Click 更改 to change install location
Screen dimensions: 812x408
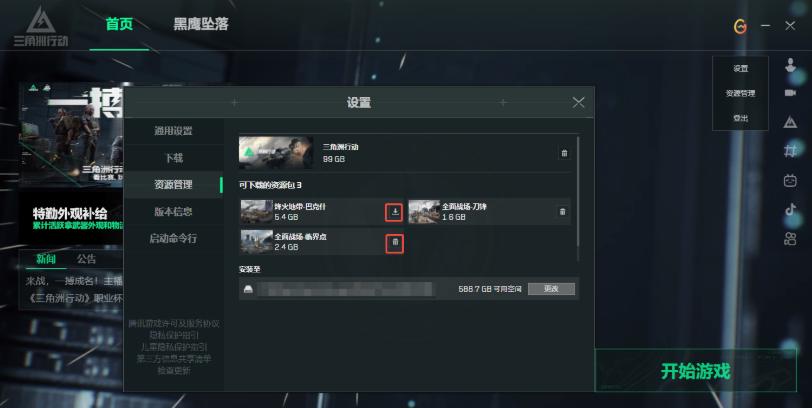click(551, 289)
